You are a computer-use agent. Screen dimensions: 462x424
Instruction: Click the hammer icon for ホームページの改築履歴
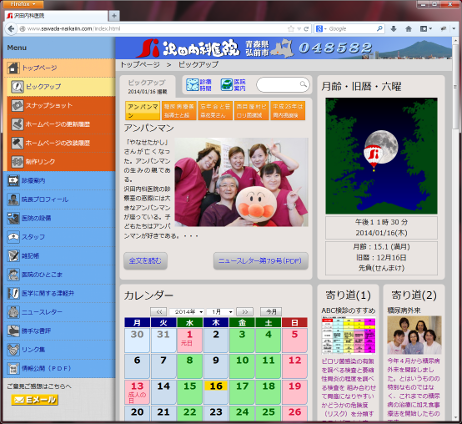click(x=17, y=143)
